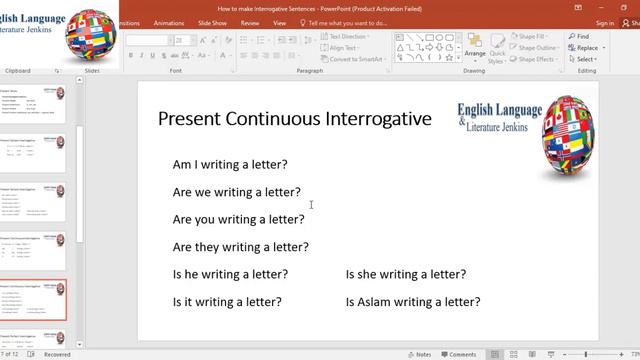Image resolution: width=640 pixels, height=360 pixels.
Task: Start Slide Show from status bar icon
Action: click(551, 355)
